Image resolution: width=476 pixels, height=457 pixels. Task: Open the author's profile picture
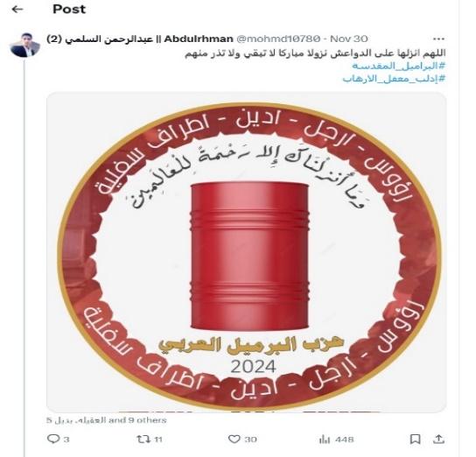click(x=24, y=45)
